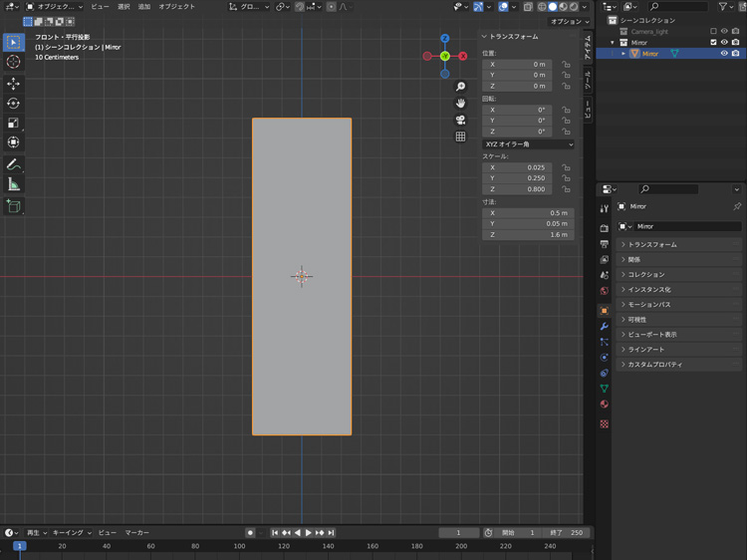Select the Move tool in the left toolbar
This screenshot has height=560, width=747.
point(13,84)
